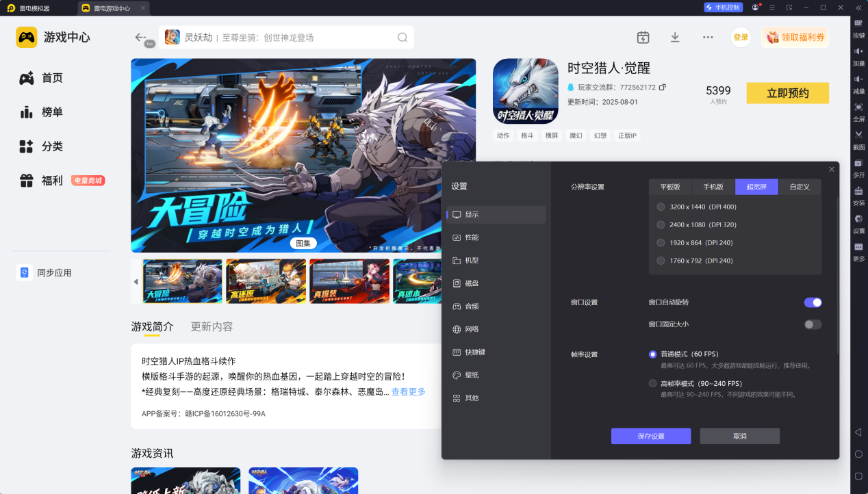The image size is (868, 494).
Task: Click the 安装 APK install icon
Action: 858,191
